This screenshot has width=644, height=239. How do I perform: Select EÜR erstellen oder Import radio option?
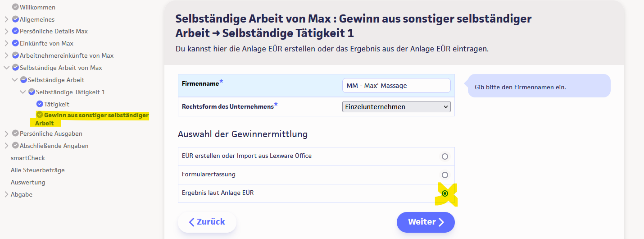pyautogui.click(x=444, y=156)
